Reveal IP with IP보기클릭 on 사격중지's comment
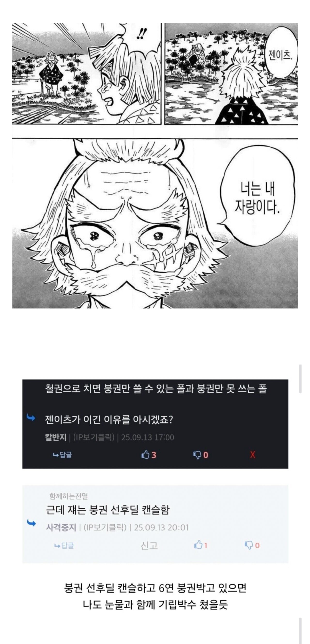The height and width of the screenshot is (644, 310). tap(105, 527)
